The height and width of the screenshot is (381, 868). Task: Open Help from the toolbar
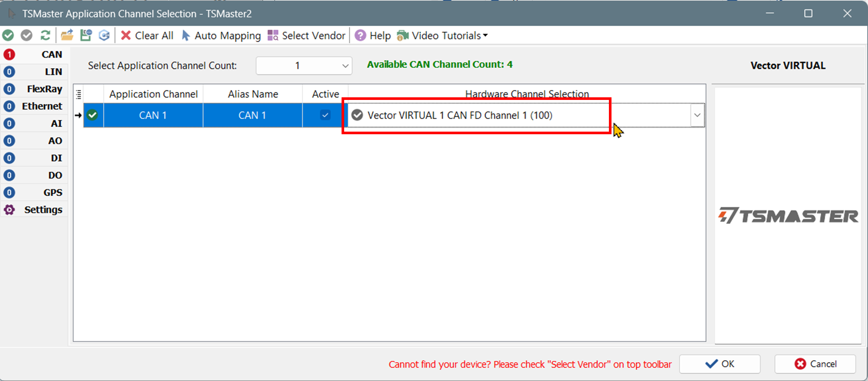click(x=373, y=36)
